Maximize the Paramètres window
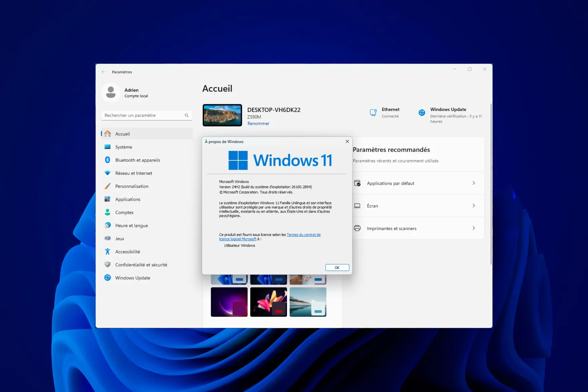Image resolution: width=588 pixels, height=392 pixels. click(x=470, y=69)
